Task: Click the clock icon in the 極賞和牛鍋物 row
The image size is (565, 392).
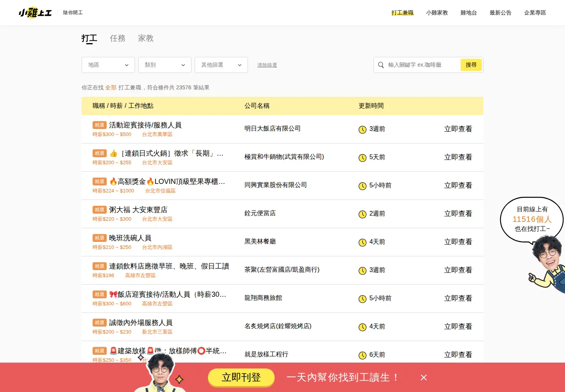Action: (363, 158)
